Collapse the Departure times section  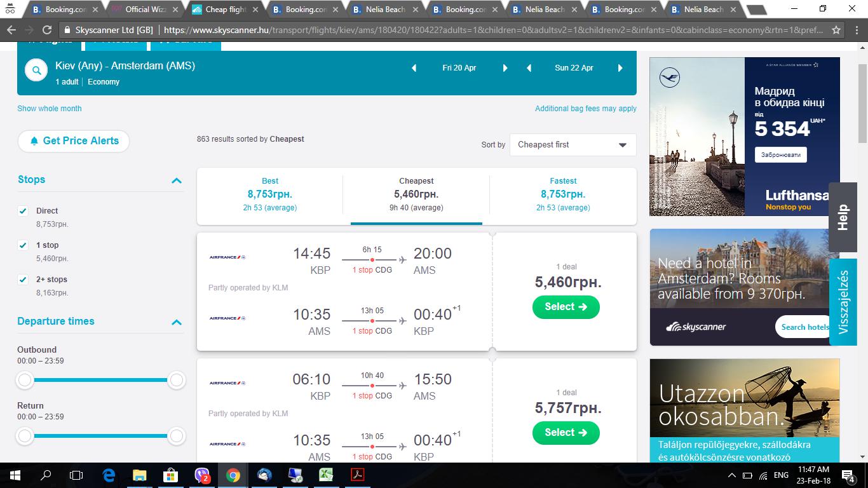177,322
